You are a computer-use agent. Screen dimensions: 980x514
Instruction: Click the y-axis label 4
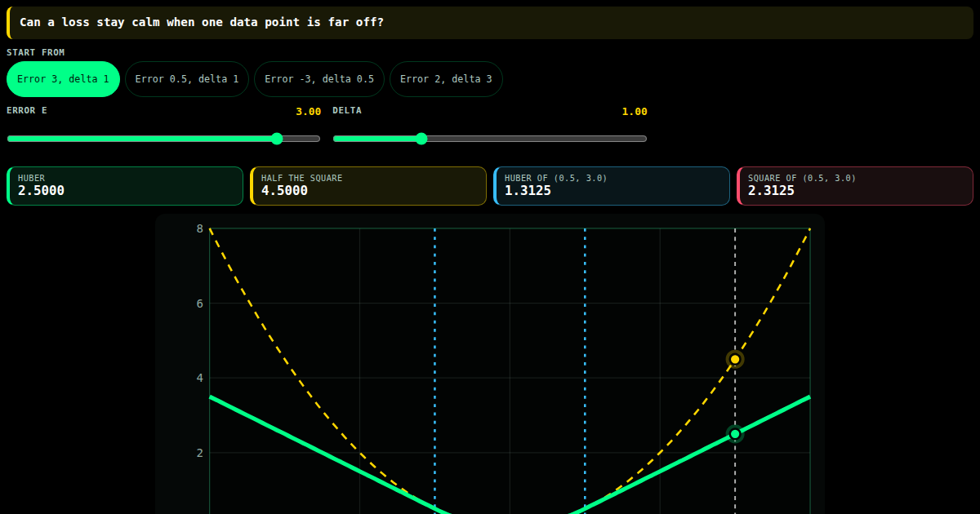200,378
